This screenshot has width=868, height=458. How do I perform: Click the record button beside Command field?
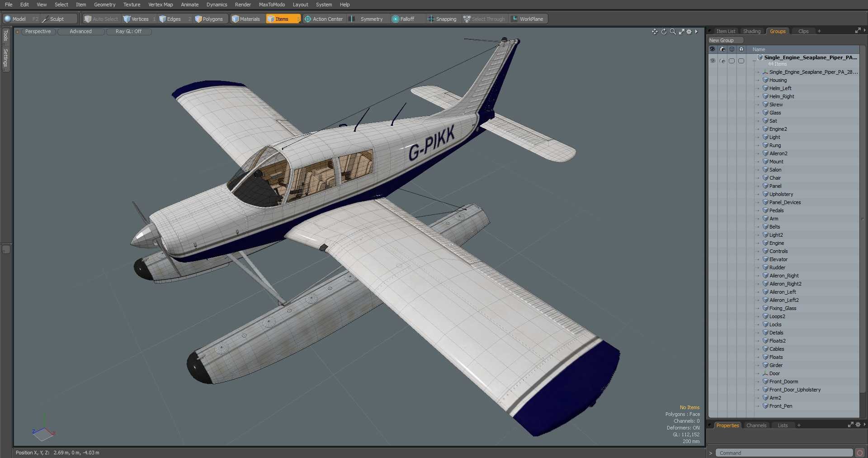coord(860,453)
